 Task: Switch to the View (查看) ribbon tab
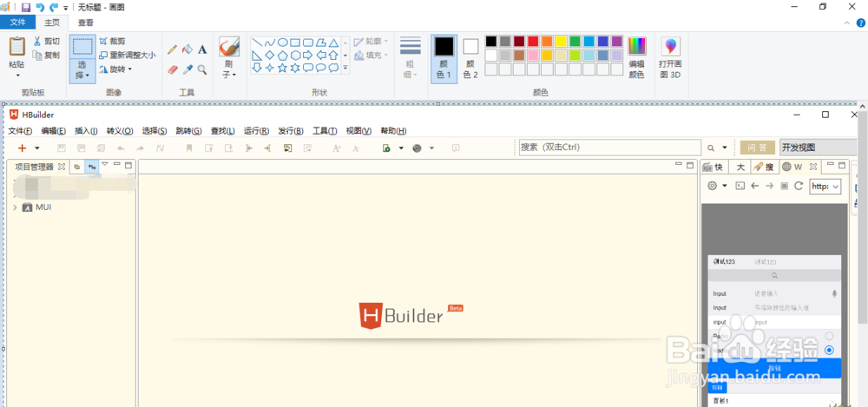click(x=85, y=23)
